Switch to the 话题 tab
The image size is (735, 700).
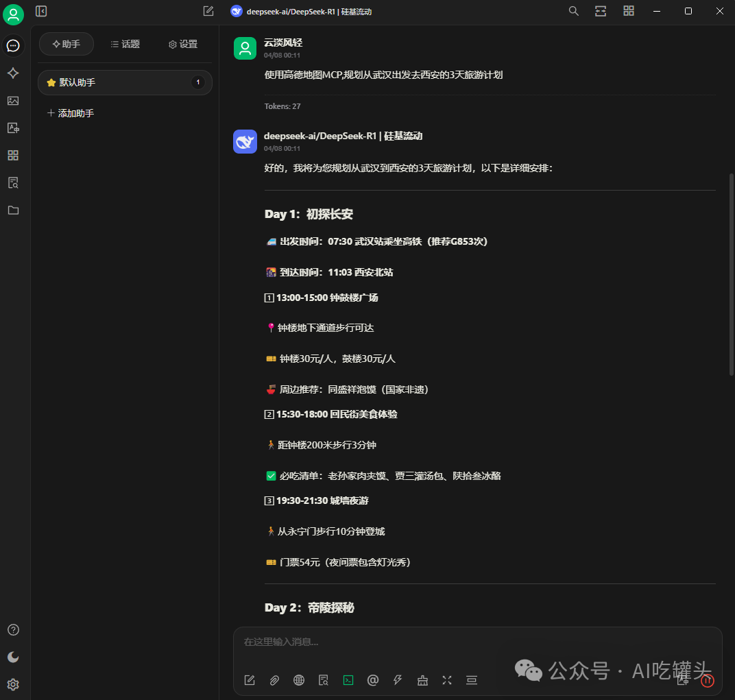pos(125,44)
